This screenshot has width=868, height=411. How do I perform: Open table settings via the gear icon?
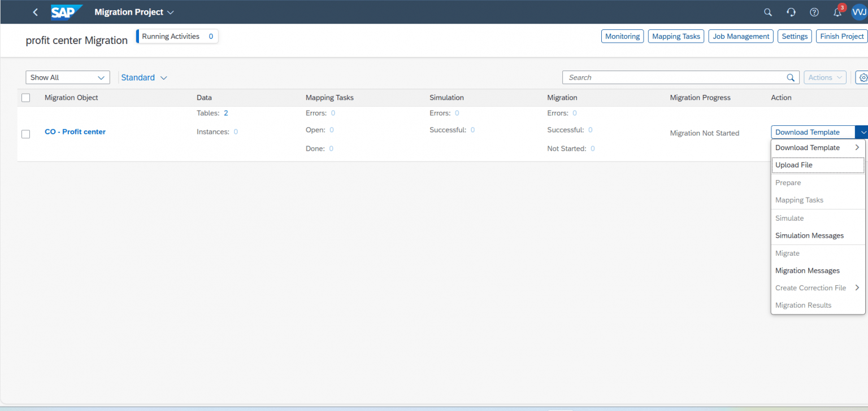(863, 77)
